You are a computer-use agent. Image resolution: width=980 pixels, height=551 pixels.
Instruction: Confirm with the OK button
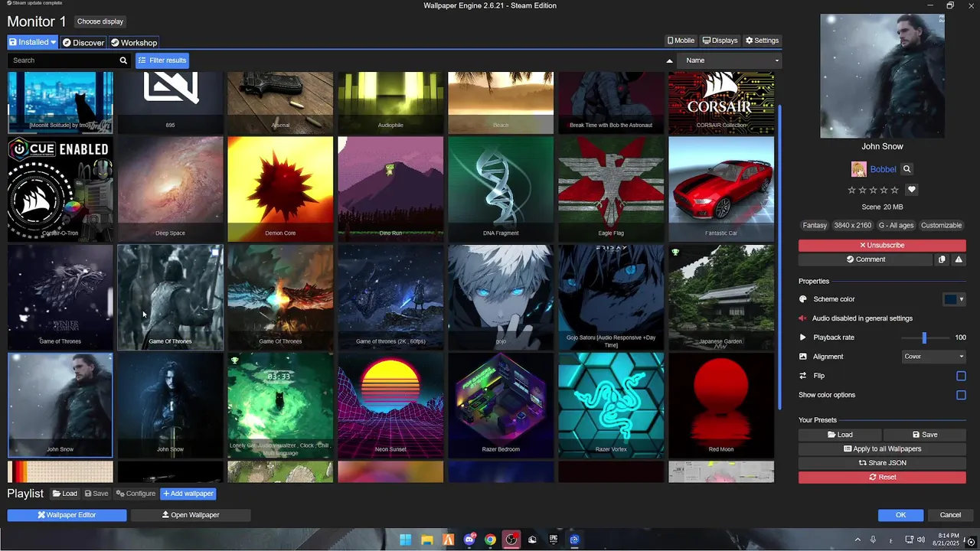click(x=900, y=515)
